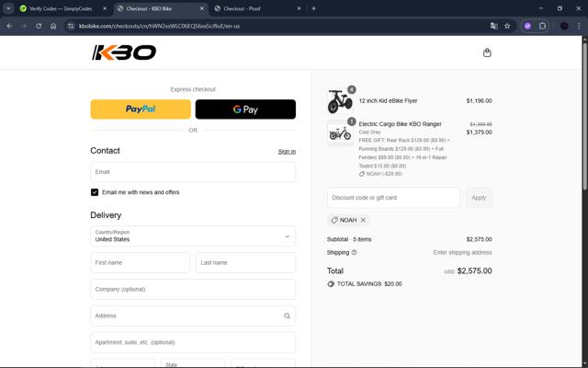Click the browser address bar URL
The height and width of the screenshot is (368, 588).
(x=159, y=26)
